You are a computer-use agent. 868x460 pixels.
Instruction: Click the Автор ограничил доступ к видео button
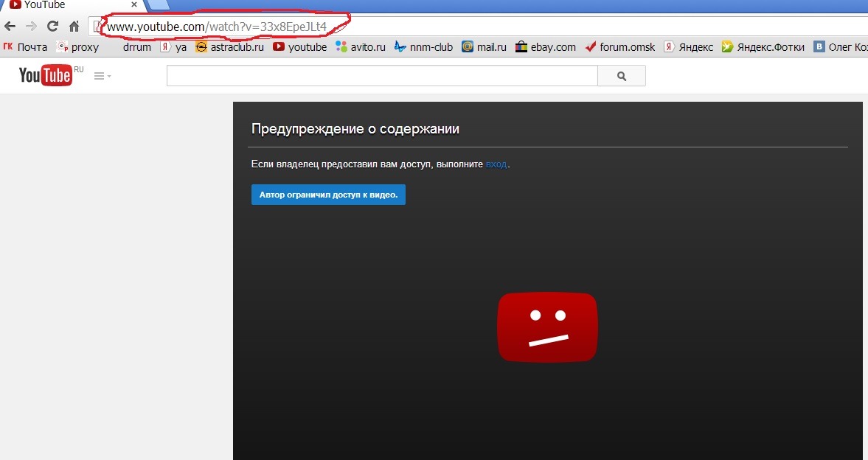click(x=328, y=195)
